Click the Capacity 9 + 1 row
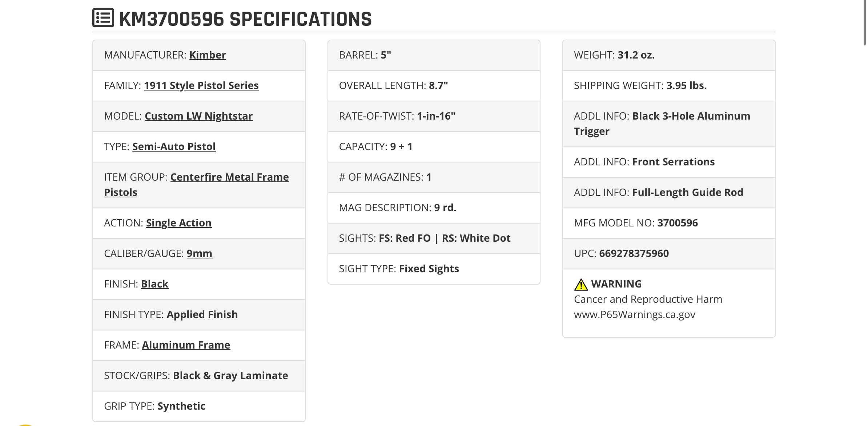Viewport: 868px width, 426px height. click(x=434, y=147)
